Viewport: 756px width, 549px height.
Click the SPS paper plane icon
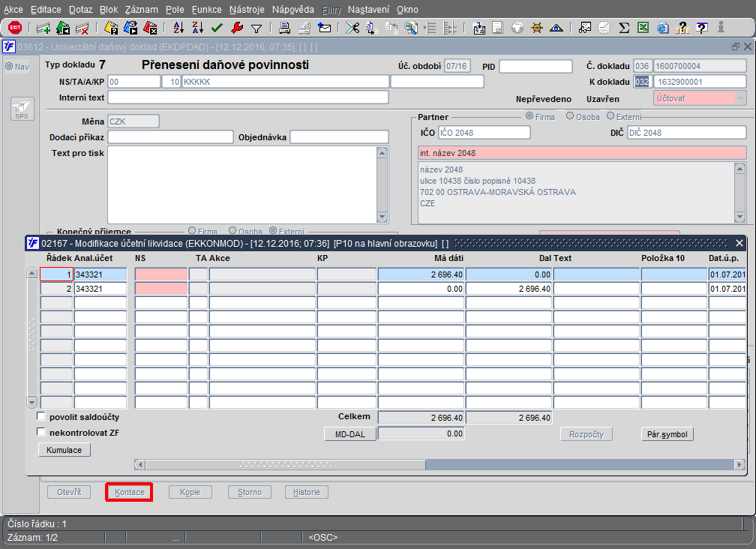[x=22, y=109]
